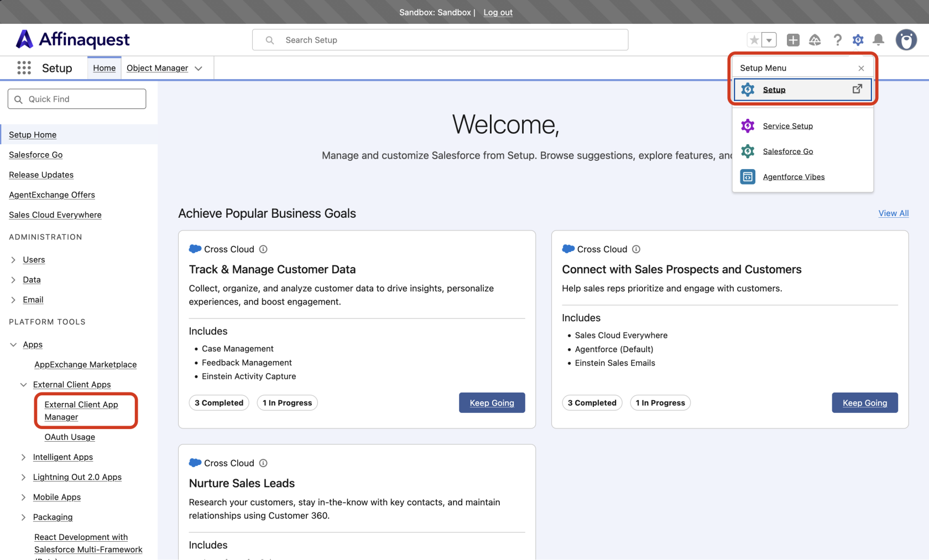Select Agentforce Vibes menu entry
The height and width of the screenshot is (560, 929).
[794, 177]
